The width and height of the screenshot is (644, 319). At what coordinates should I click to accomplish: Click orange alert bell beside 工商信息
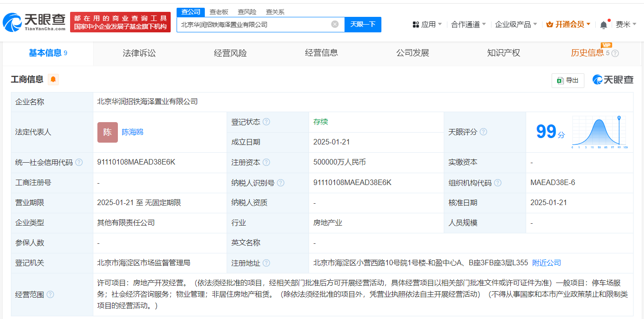click(x=53, y=80)
